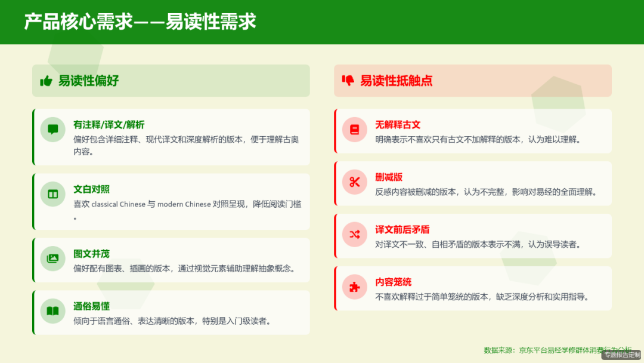Click the puzzle piece icon next to 内容笼统

[354, 287]
